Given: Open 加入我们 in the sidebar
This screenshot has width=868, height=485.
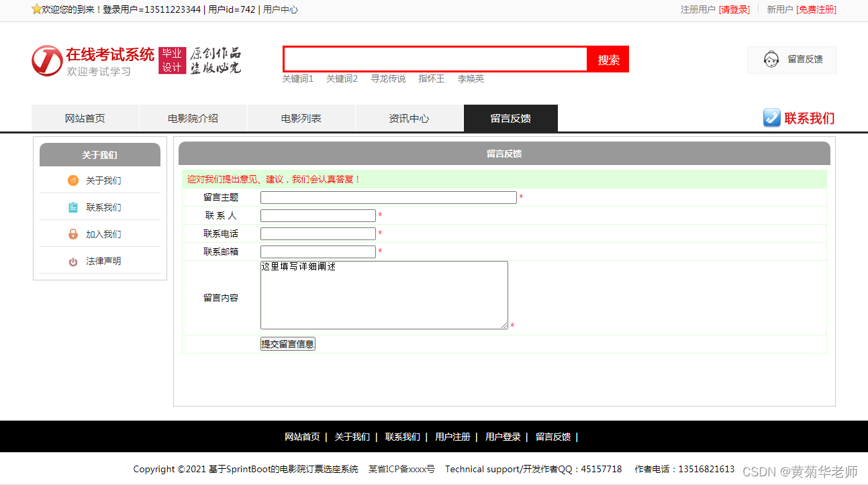Looking at the screenshot, I should [103, 234].
